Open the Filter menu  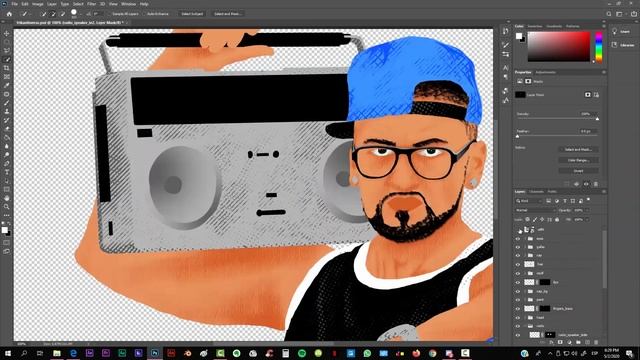coord(91,4)
